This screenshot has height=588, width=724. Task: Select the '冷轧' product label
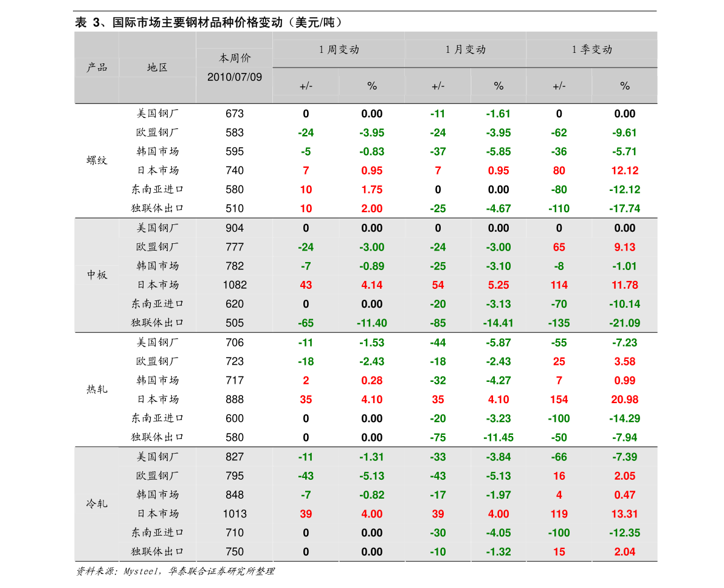[x=97, y=503]
